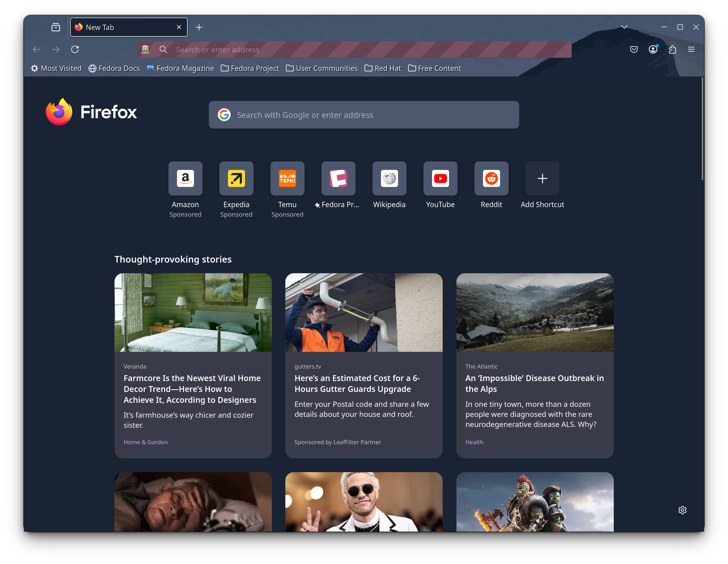This screenshot has width=728, height=564.
Task: Expand the List all tabs chevron
Action: coord(624,27)
